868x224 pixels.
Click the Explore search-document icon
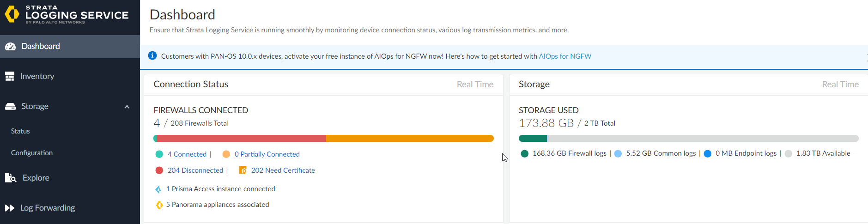[x=10, y=178]
